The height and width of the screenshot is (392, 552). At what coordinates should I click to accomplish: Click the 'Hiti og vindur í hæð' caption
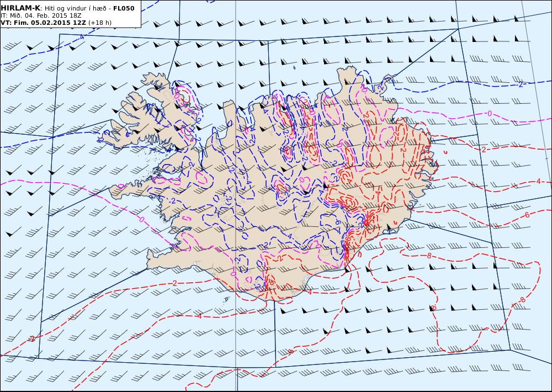coord(75,8)
